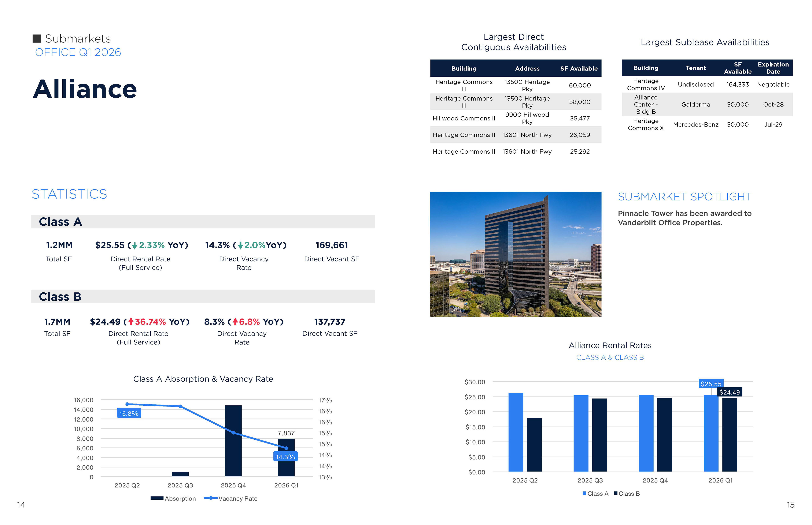Click the black square beside Submarkets
The width and height of the screenshot is (812, 525).
(37, 38)
